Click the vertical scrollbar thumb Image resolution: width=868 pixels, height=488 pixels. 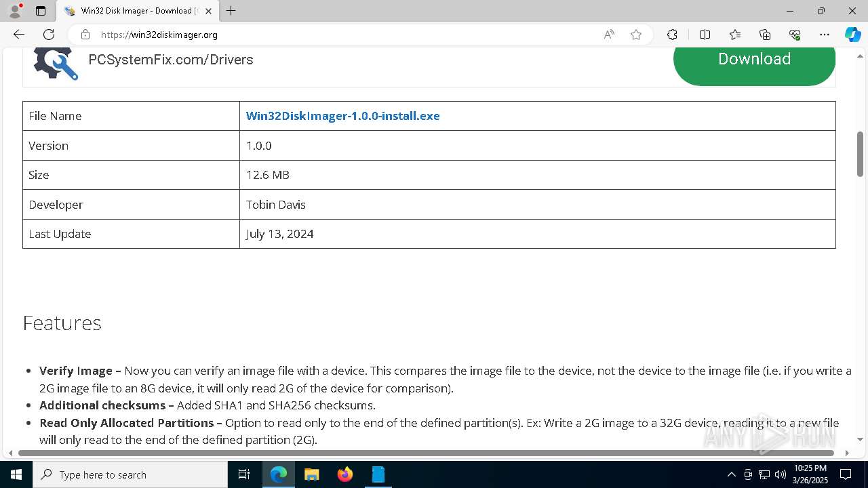[x=860, y=154]
